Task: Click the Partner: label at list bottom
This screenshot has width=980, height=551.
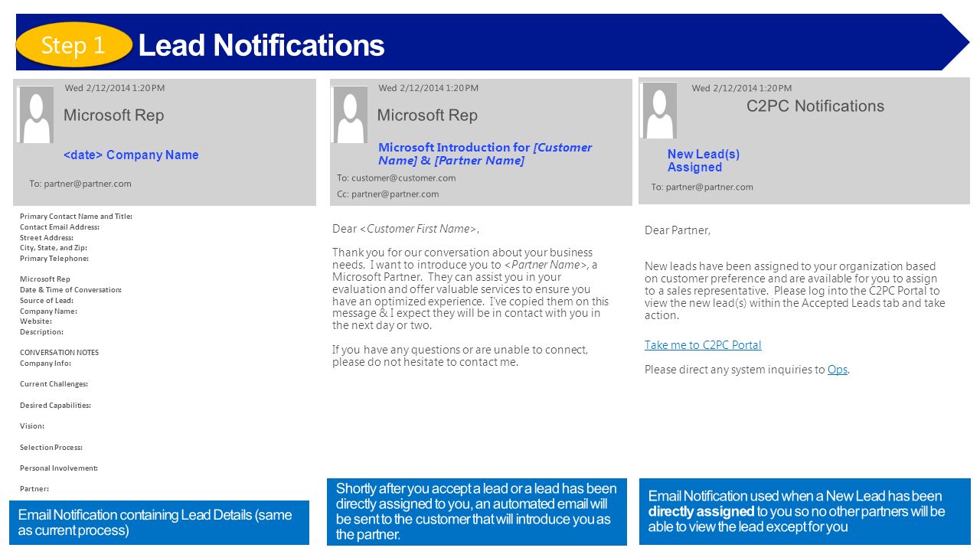Action: pyautogui.click(x=34, y=489)
